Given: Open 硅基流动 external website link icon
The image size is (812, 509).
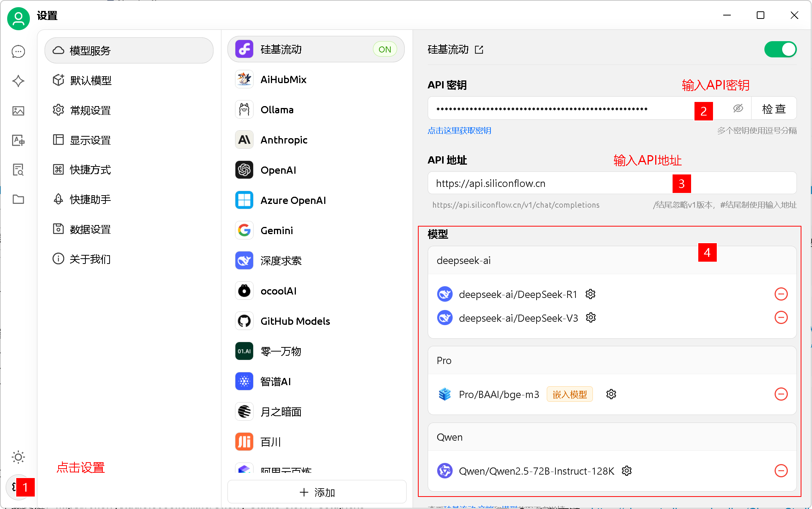Looking at the screenshot, I should coord(479,50).
